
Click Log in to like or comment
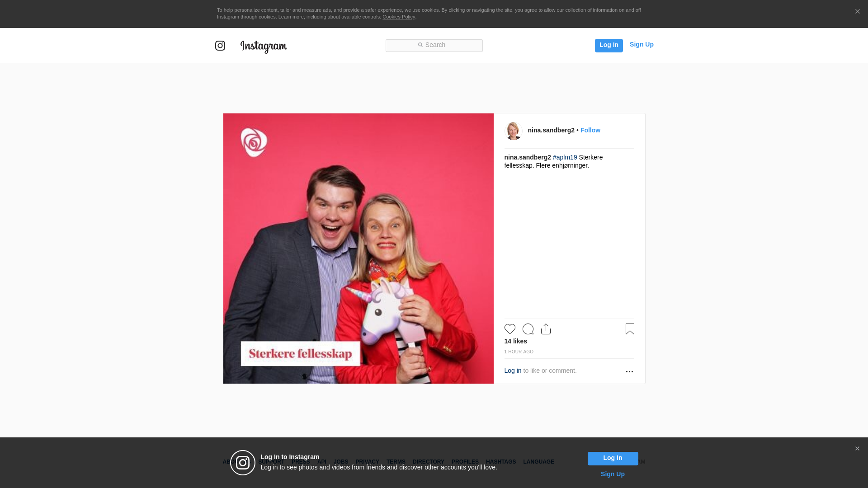coord(513,371)
